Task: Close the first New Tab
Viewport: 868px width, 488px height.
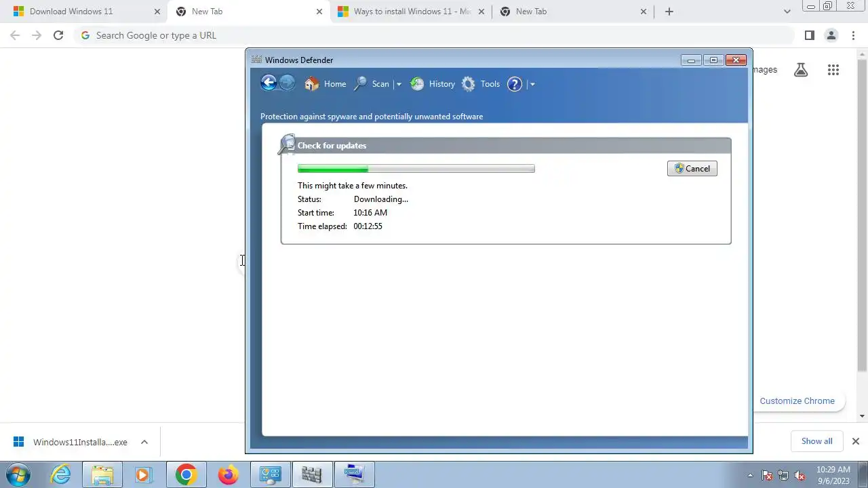Action: pyautogui.click(x=319, y=12)
